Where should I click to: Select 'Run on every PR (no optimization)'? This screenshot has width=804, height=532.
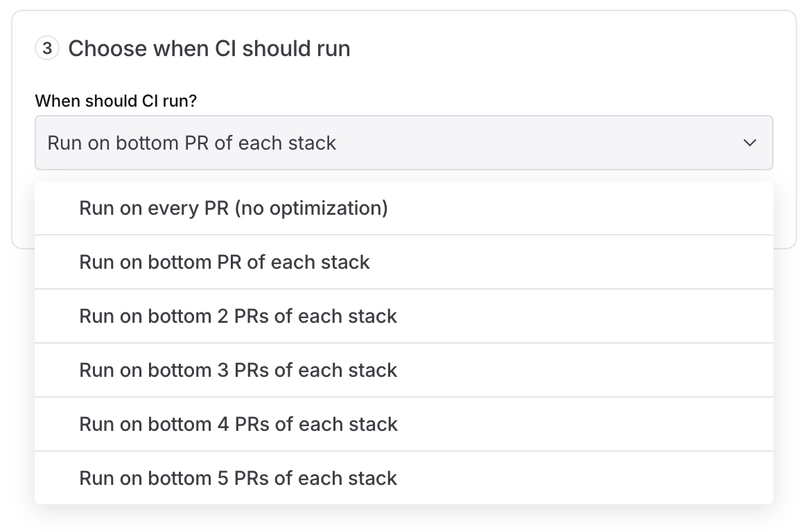coord(234,208)
